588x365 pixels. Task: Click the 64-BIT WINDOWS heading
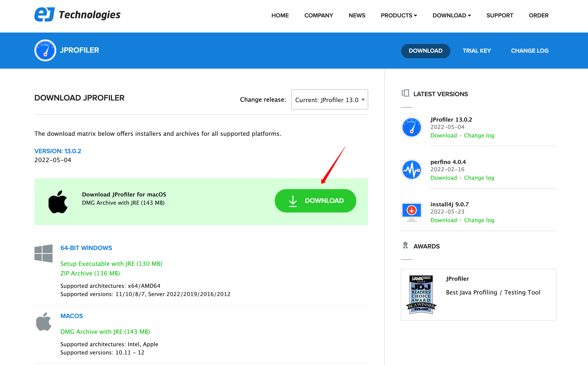[x=86, y=248]
